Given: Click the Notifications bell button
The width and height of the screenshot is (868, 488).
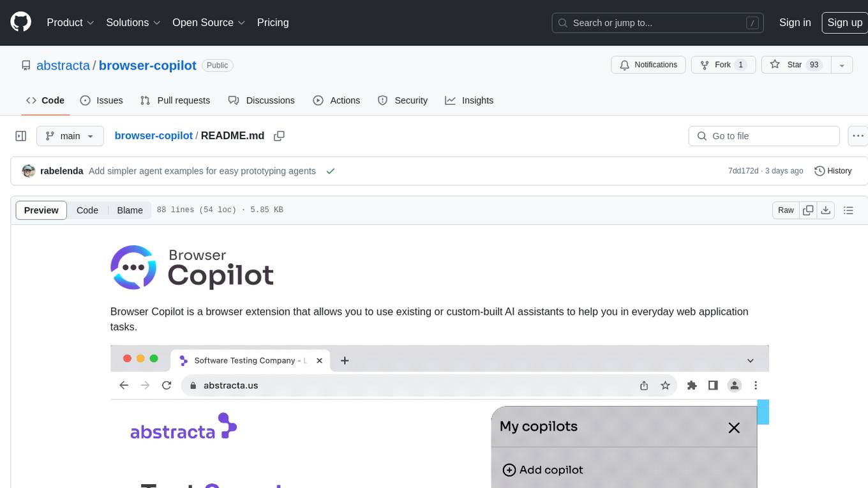Looking at the screenshot, I should pyautogui.click(x=648, y=65).
